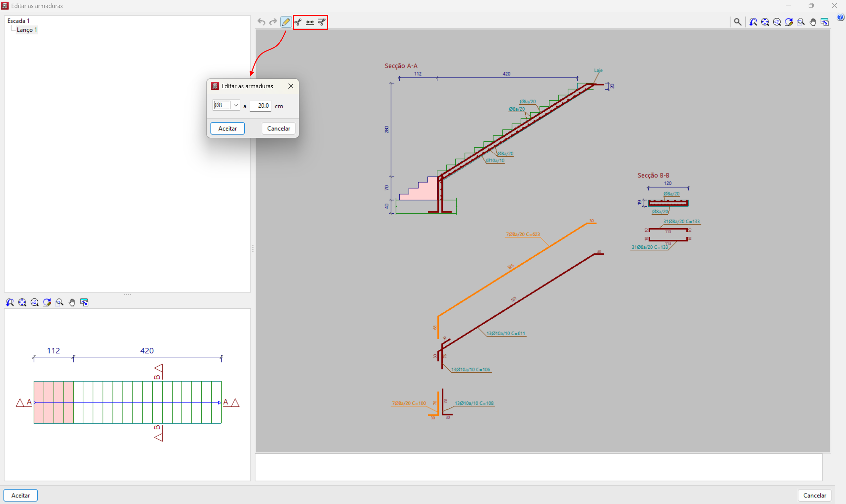Viewport: 846px width, 504px height.
Task: Click the redo arrow in the toolbar
Action: pyautogui.click(x=273, y=22)
